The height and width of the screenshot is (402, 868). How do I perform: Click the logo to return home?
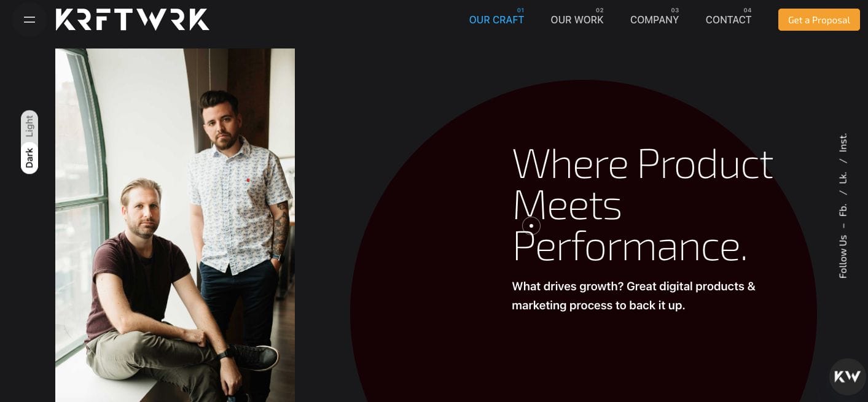pos(132,20)
